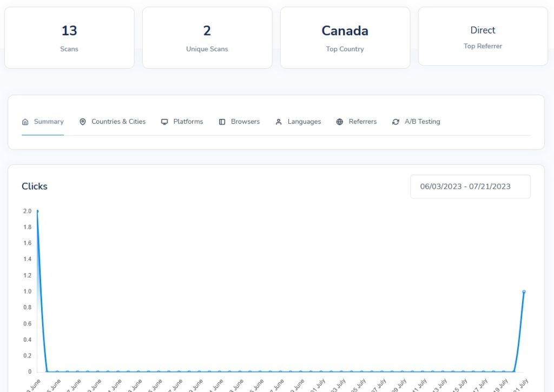Open the Summary tab

[43, 122]
